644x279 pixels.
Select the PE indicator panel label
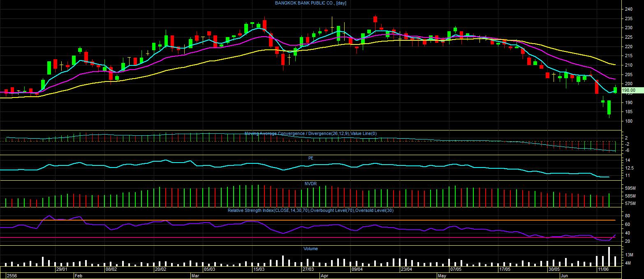pos(311,158)
